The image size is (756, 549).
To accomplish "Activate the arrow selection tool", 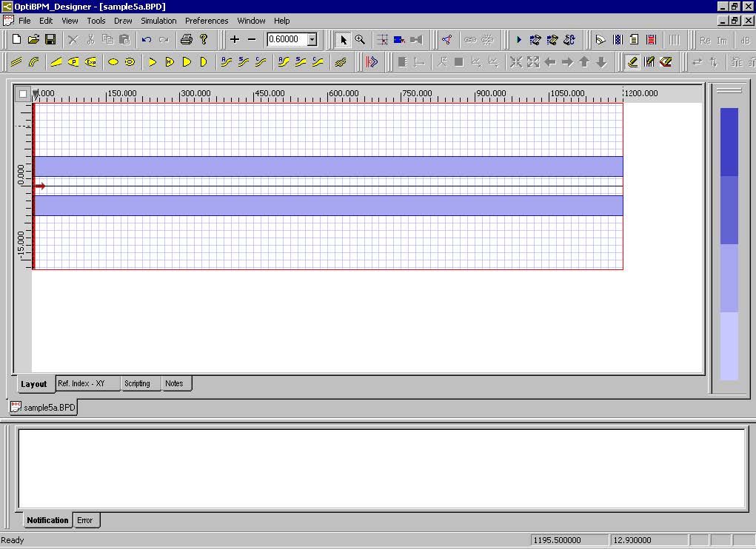I will click(343, 39).
